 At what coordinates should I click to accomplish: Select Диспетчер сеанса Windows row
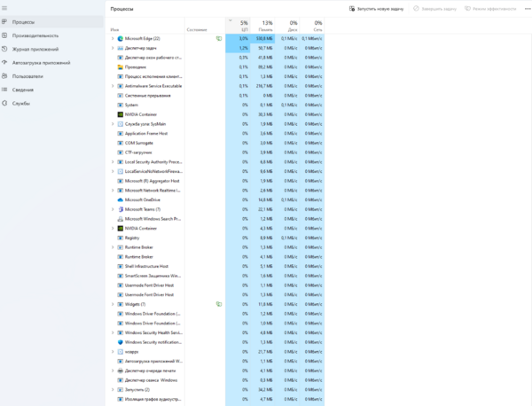click(215, 380)
